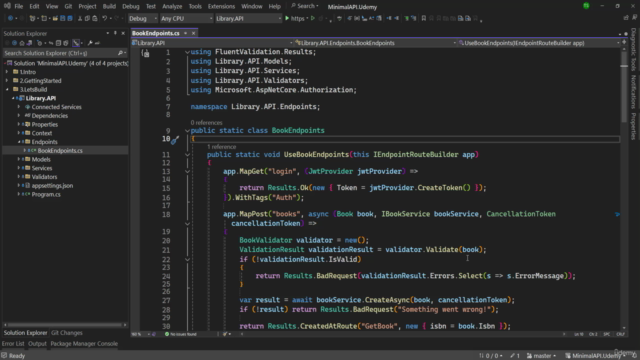Screen dimensions: 640x360
Task: Expand the Services folder node
Action: point(19,168)
